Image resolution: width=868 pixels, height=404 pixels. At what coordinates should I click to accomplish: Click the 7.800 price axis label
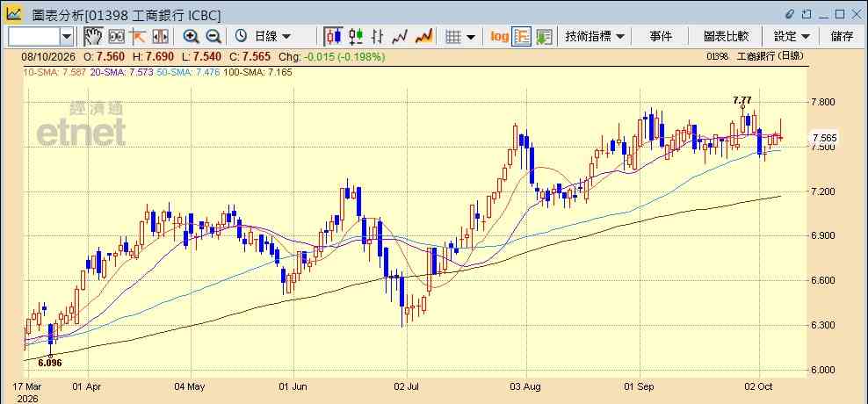tap(822, 103)
